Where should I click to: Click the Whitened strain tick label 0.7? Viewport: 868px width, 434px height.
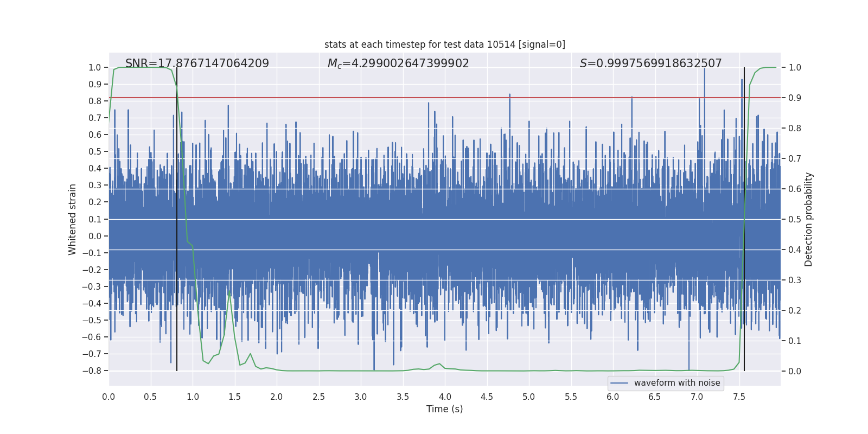tap(95, 118)
